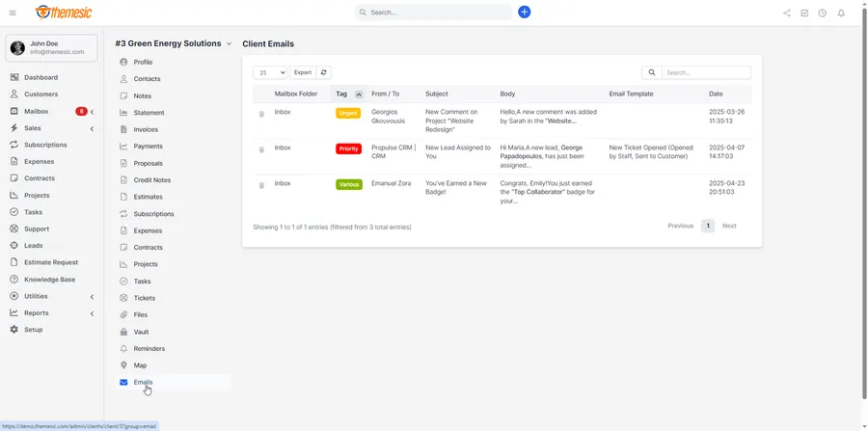
Task: Click the Knowledge Base question icon
Action: [x=14, y=280]
